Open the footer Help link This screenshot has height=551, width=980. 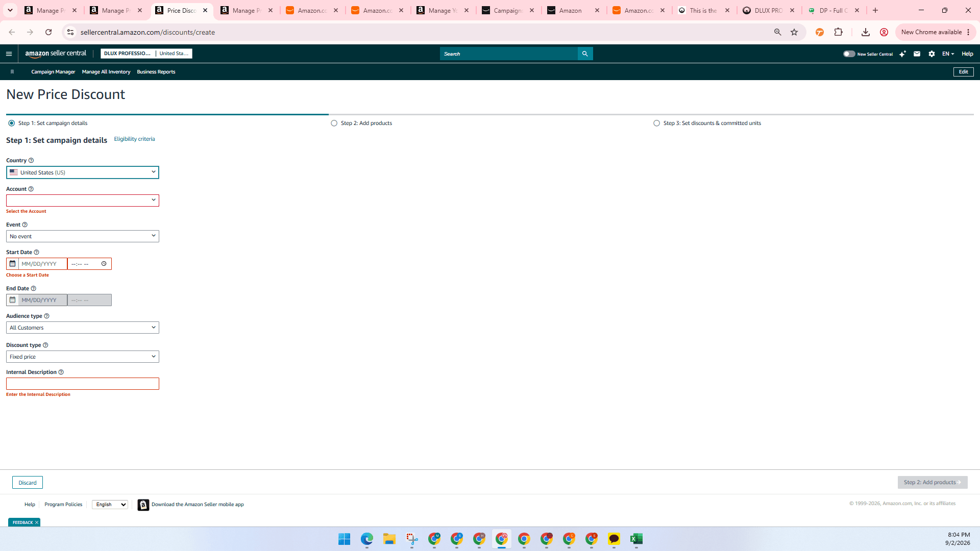pos(30,504)
